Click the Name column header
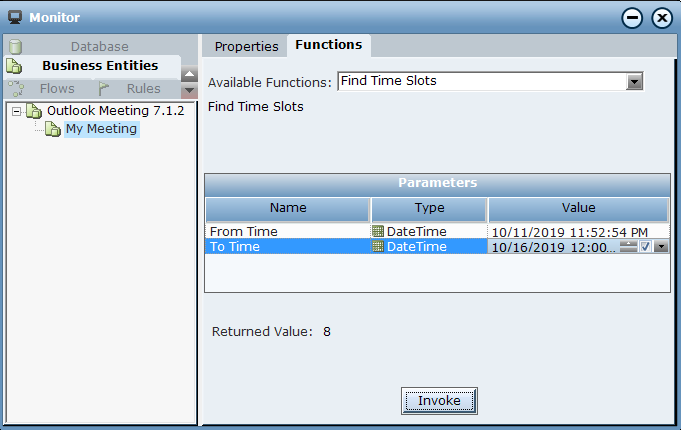 288,208
